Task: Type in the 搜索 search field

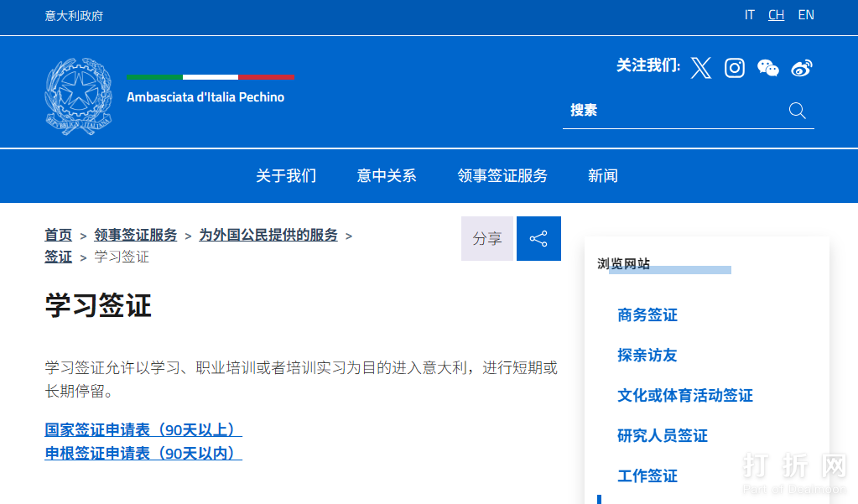Action: (x=671, y=111)
